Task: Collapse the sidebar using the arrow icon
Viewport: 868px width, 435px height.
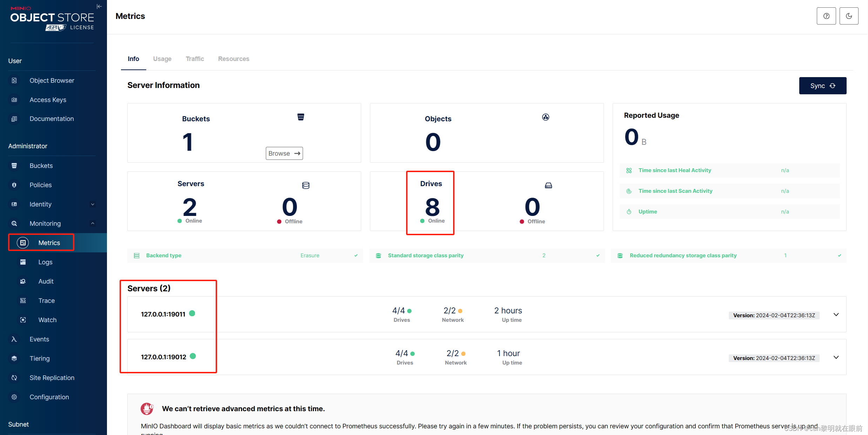Action: point(99,6)
